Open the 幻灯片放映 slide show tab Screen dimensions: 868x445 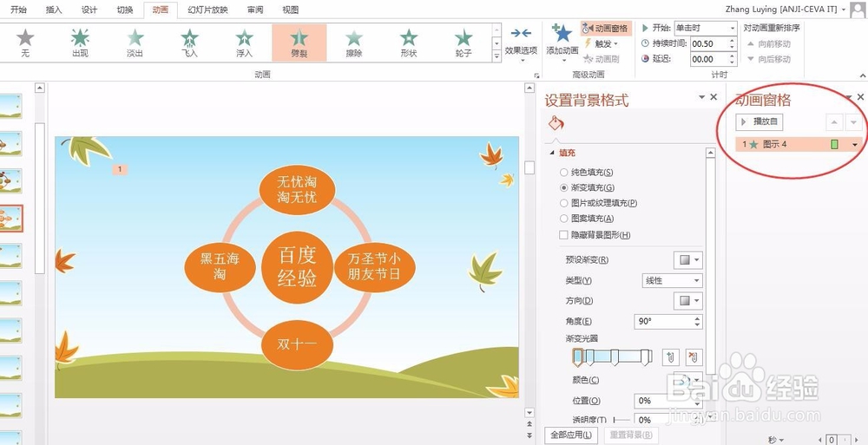pyautogui.click(x=207, y=10)
